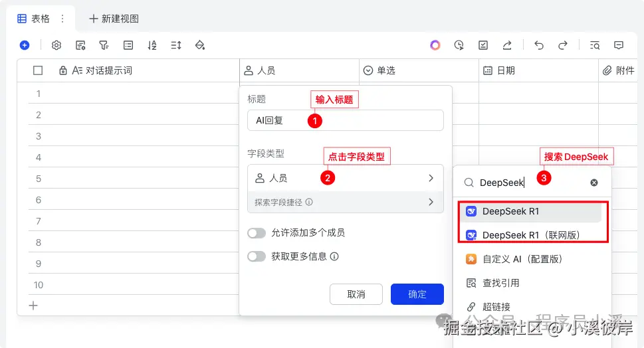
Task: Select 超链接 field type
Action: (530, 307)
